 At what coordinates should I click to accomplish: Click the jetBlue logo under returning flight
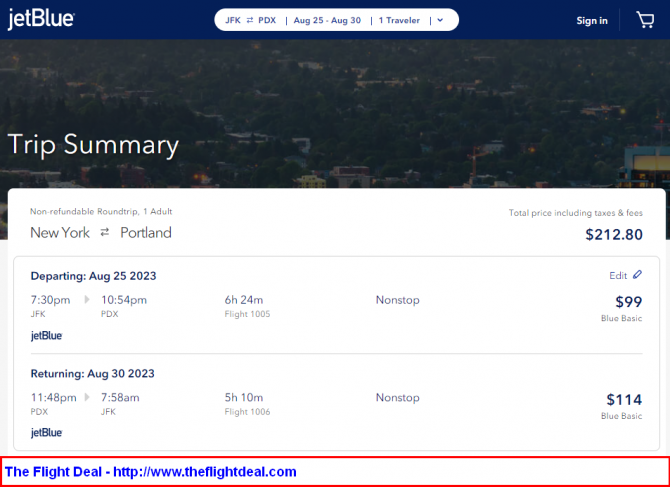tap(47, 433)
